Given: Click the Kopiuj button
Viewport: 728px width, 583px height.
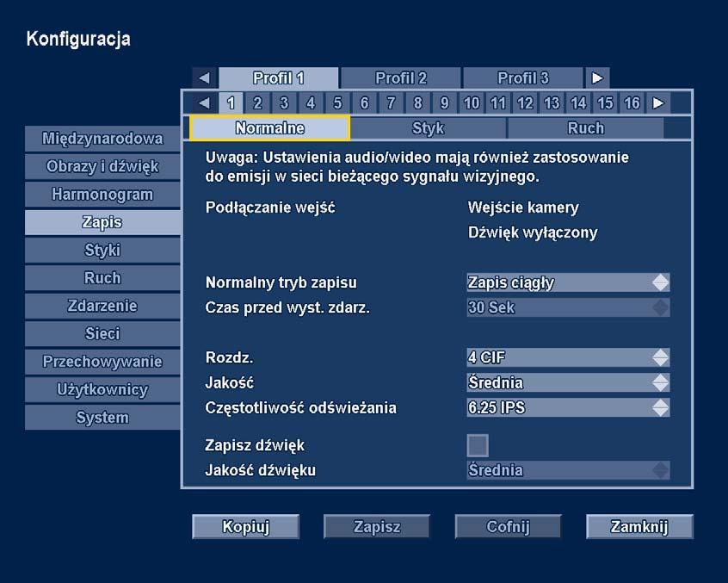Looking at the screenshot, I should pyautogui.click(x=245, y=526).
